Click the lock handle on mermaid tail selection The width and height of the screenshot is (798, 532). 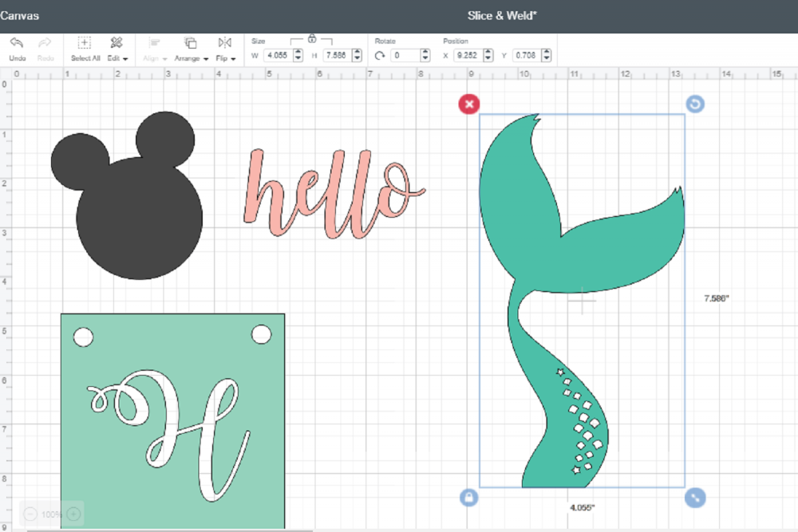click(x=468, y=498)
